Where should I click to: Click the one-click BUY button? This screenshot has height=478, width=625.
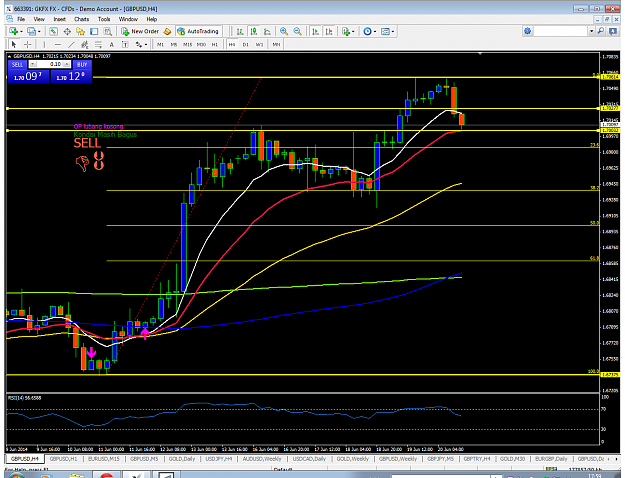(82, 64)
